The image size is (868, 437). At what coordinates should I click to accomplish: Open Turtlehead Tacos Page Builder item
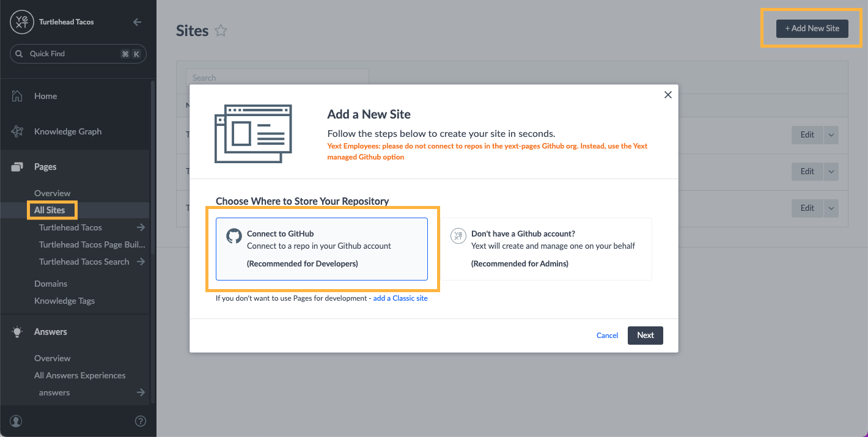click(92, 244)
